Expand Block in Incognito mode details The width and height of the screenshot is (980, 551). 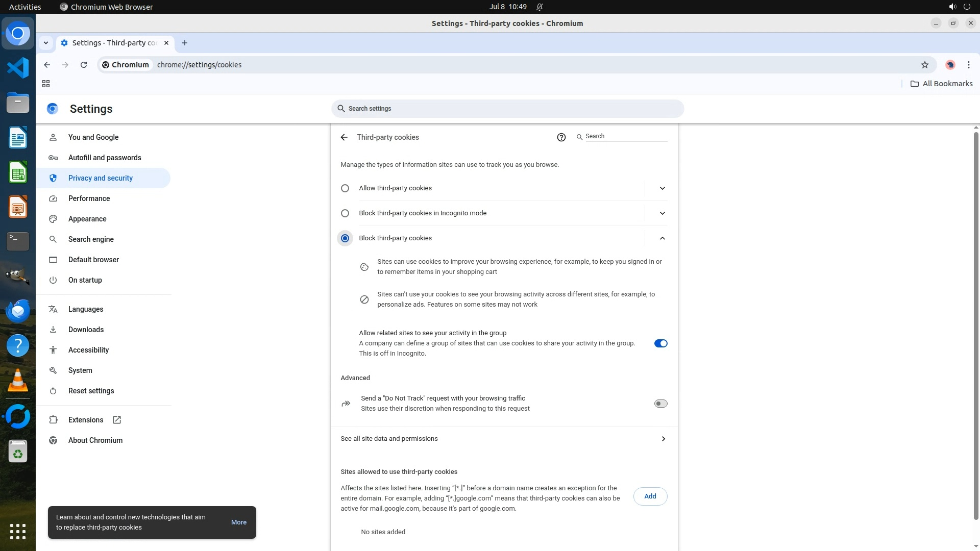[x=662, y=213]
